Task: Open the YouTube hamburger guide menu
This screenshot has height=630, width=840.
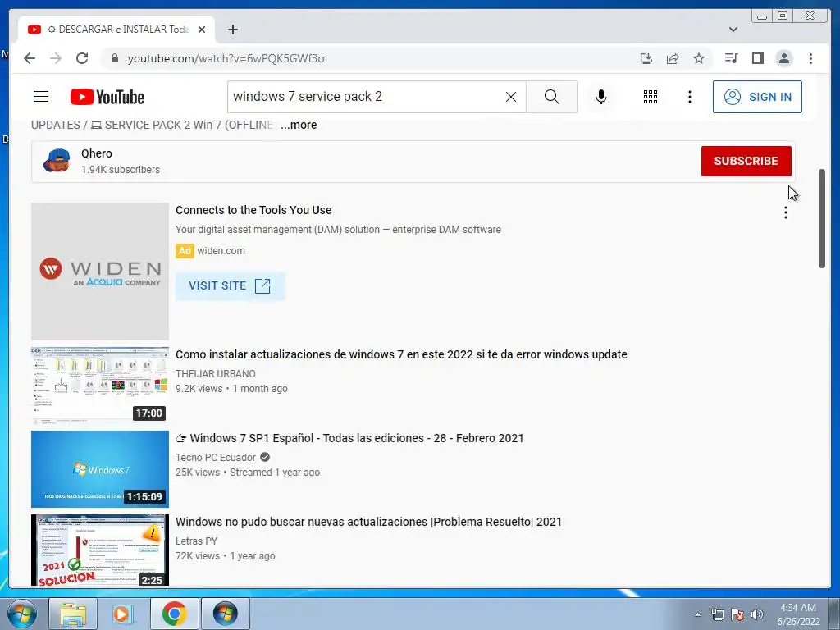Action: 41,97
